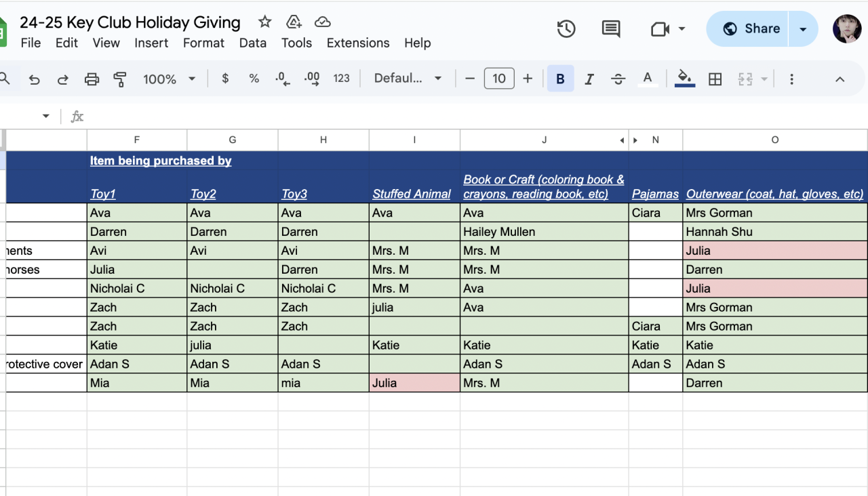Click the paint format roller icon
Viewport: 868px width, 496px height.
click(x=120, y=79)
